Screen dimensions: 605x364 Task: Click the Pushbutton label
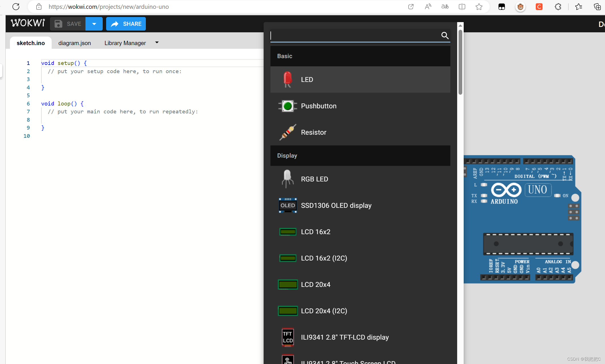click(319, 106)
